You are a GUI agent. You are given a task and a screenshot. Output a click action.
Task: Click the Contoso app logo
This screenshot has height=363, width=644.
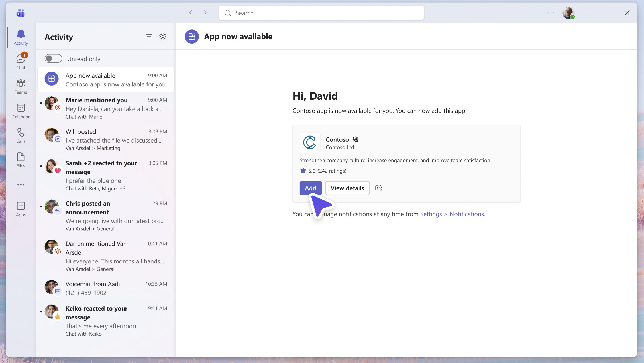point(310,142)
